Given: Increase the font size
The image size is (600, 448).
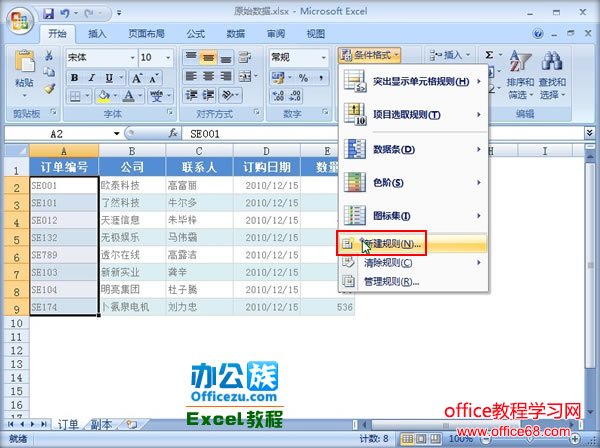Looking at the screenshot, I should pyautogui.click(x=137, y=78).
